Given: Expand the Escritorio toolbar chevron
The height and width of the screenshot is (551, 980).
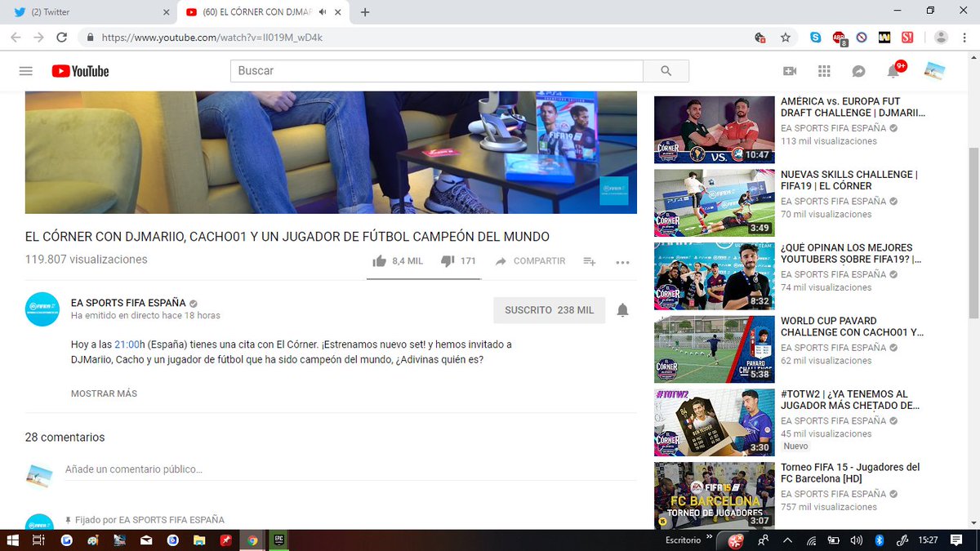Looking at the screenshot, I should click(709, 539).
